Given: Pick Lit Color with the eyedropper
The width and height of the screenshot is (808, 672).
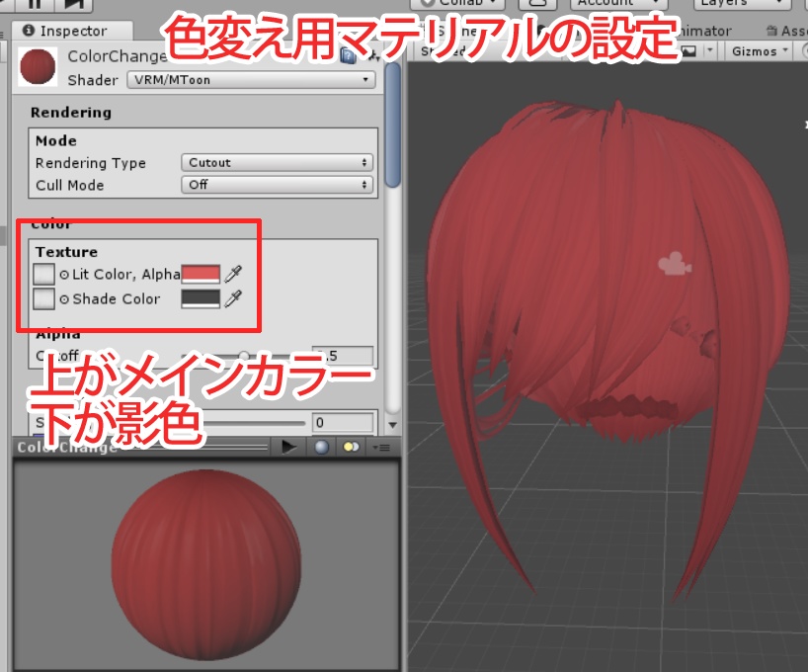Looking at the screenshot, I should coord(233,274).
